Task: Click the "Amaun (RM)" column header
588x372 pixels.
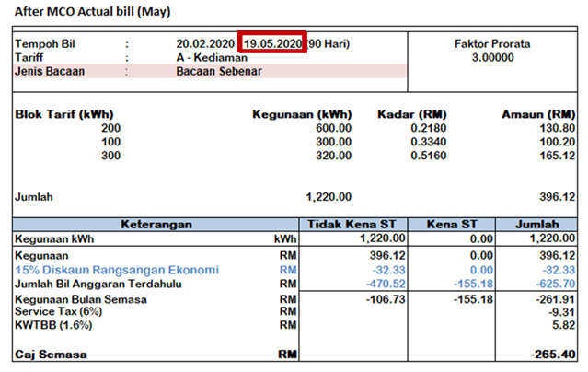Action: tap(538, 114)
